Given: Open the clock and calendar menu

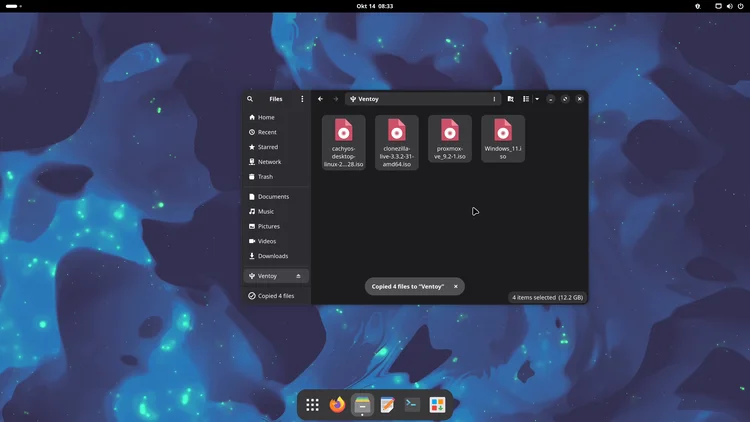Looking at the screenshot, I should [375, 6].
